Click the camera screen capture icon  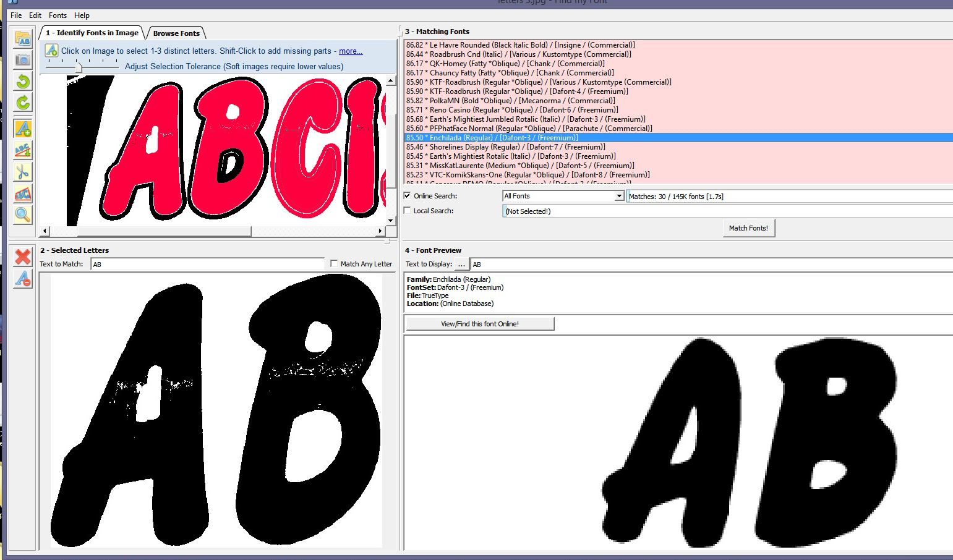[23, 60]
